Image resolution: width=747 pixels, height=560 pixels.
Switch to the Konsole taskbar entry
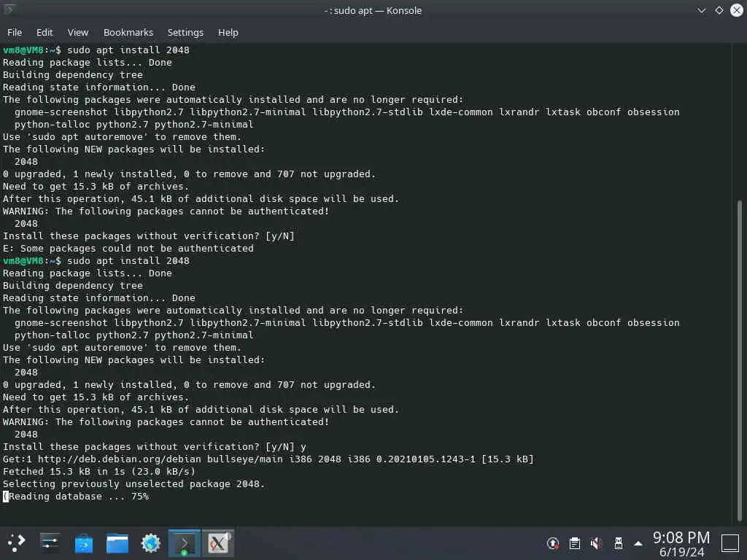click(185, 542)
